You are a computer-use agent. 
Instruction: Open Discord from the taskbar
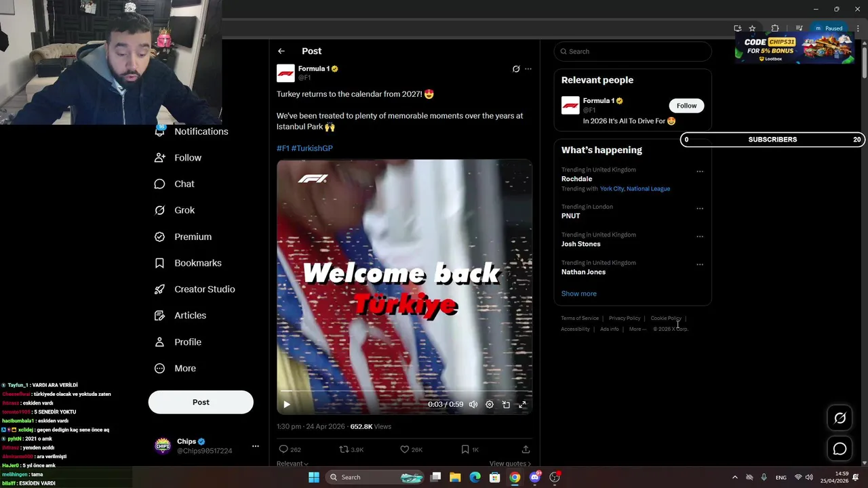pyautogui.click(x=535, y=477)
